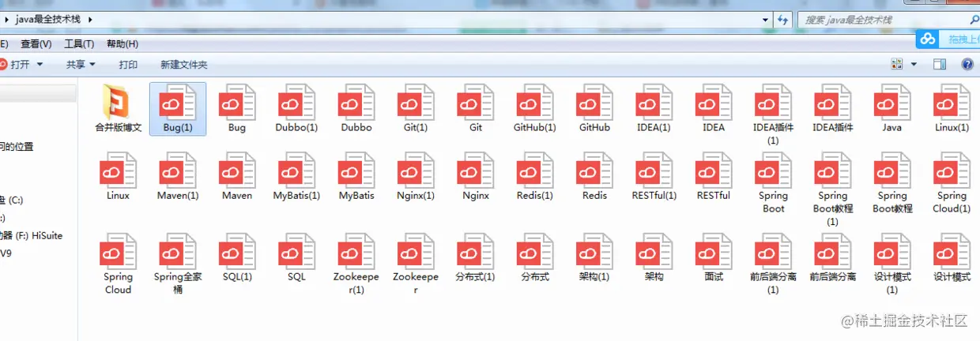Click the Maven file label

[x=237, y=195]
